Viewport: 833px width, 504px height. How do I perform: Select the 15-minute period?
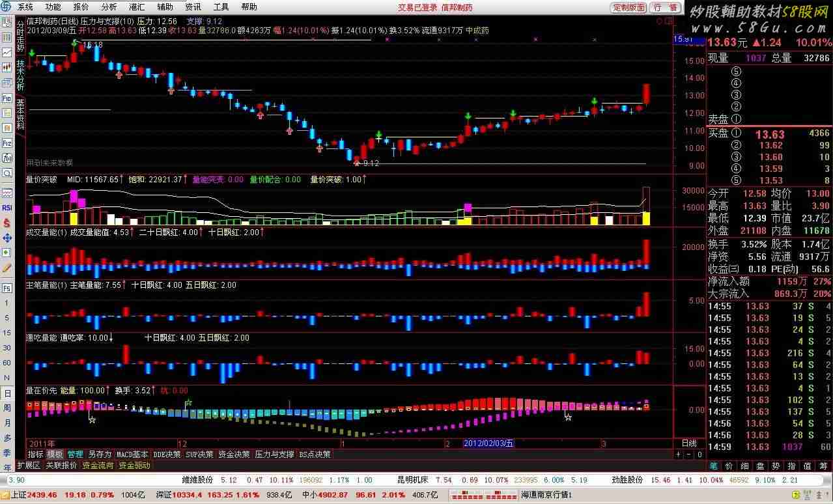[x=7, y=333]
